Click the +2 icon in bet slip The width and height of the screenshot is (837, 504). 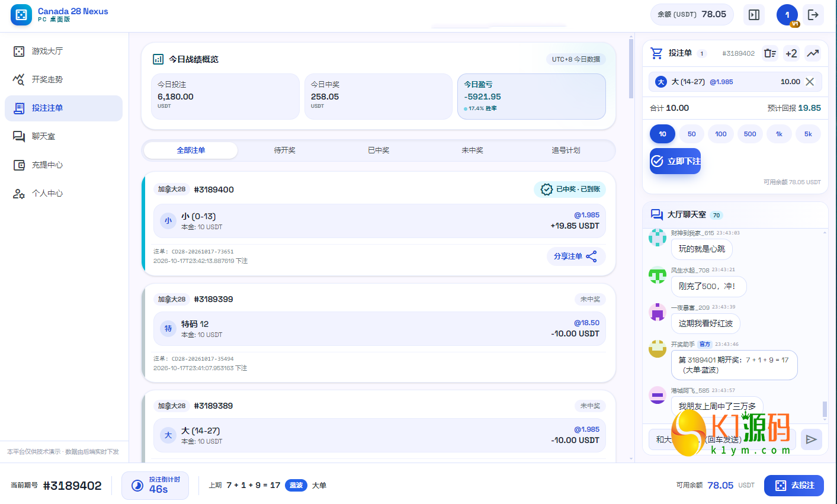[791, 53]
